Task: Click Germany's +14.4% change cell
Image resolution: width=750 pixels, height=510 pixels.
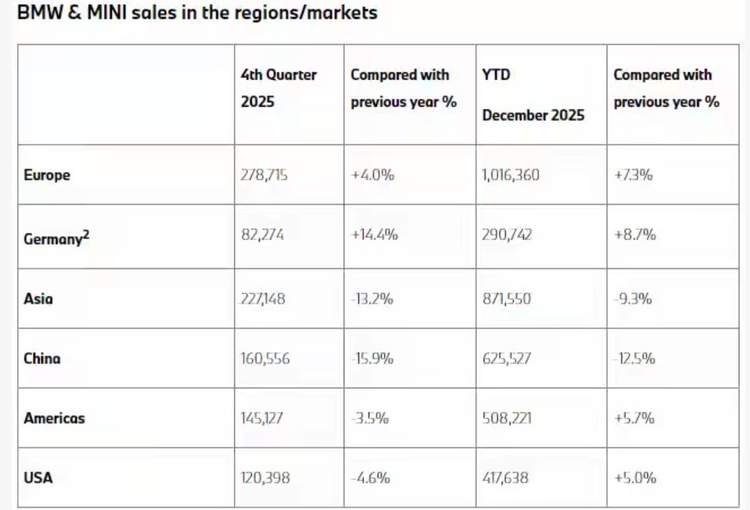Action: pos(374,236)
